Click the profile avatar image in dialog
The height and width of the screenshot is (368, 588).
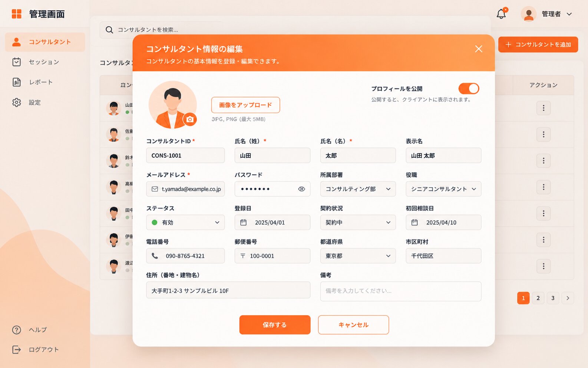(172, 105)
